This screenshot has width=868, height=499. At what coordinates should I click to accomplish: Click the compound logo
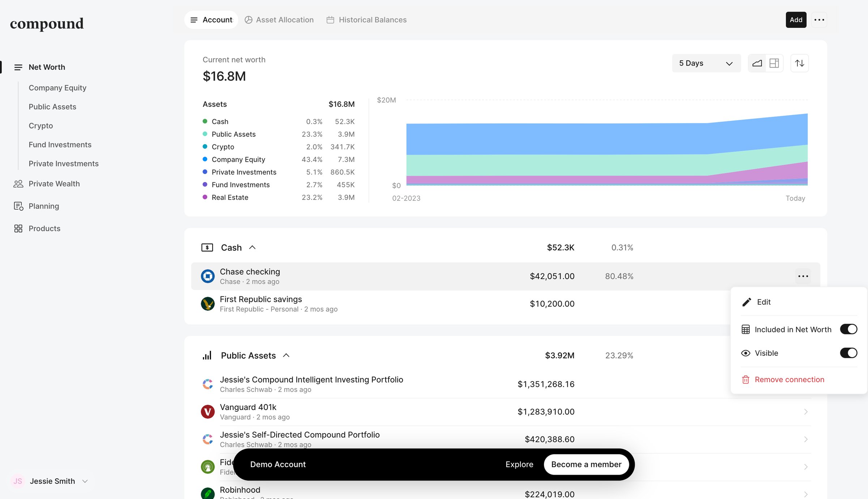coord(47,24)
